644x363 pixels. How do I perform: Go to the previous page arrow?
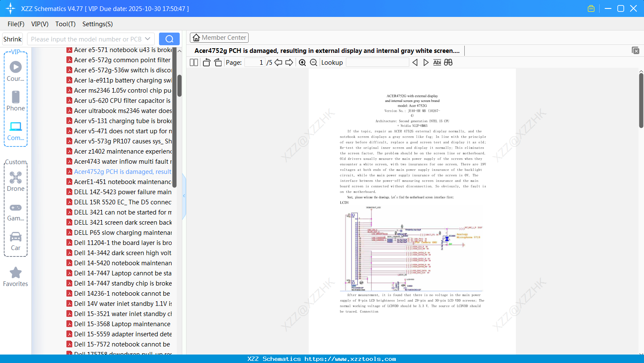[278, 63]
